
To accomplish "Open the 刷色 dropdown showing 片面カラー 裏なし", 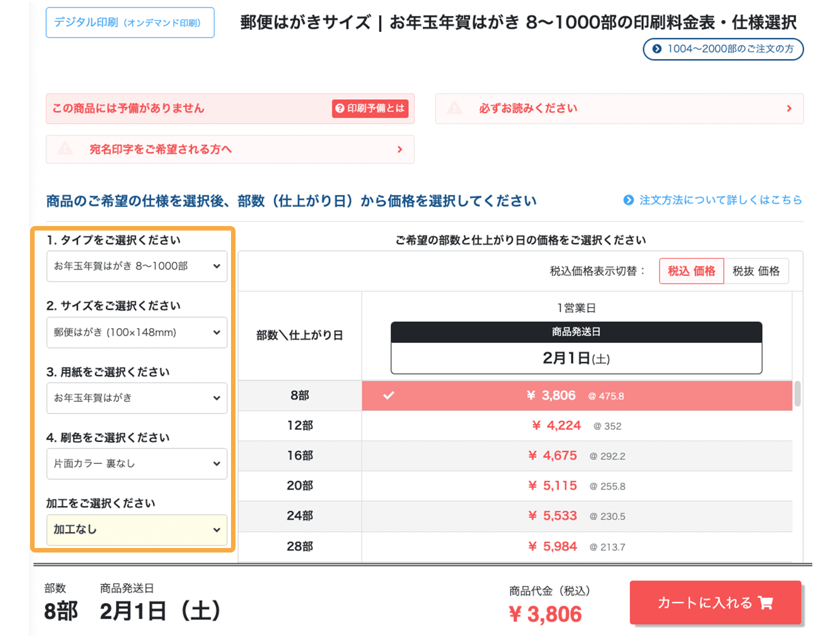I will (136, 463).
